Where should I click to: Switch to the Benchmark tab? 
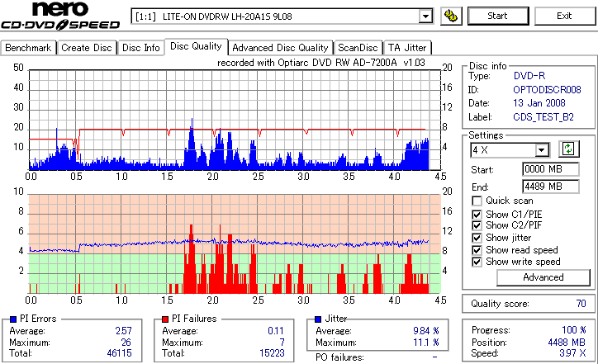[28, 48]
